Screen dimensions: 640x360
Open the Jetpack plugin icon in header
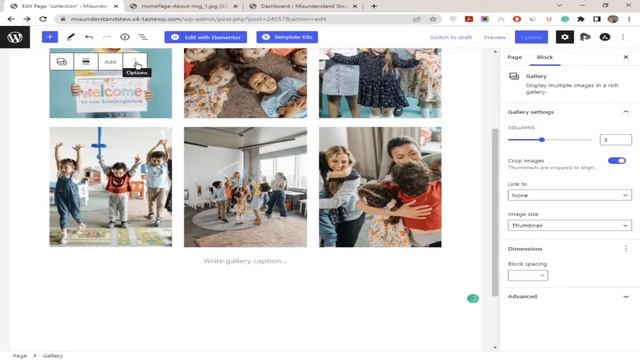(x=585, y=37)
